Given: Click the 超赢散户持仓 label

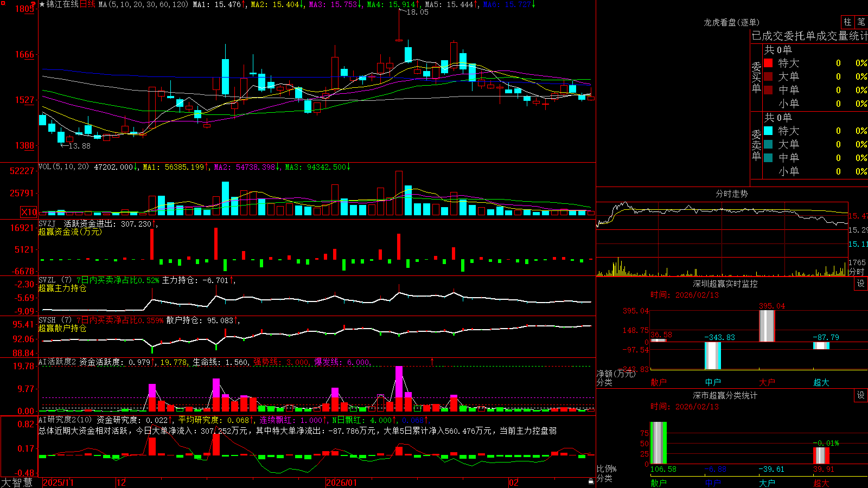Looking at the screenshot, I should pyautogui.click(x=62, y=328).
